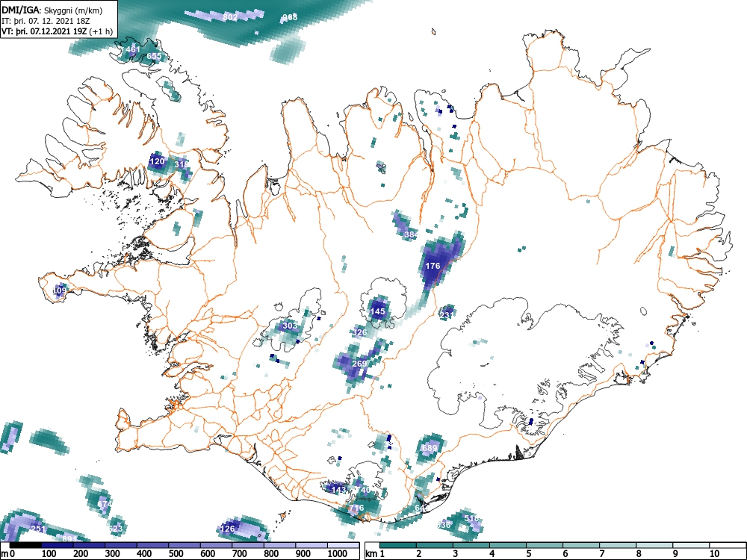Screen dimensions: 747x560
Task: Click the '300' label on the meter legend
Action: (x=113, y=554)
